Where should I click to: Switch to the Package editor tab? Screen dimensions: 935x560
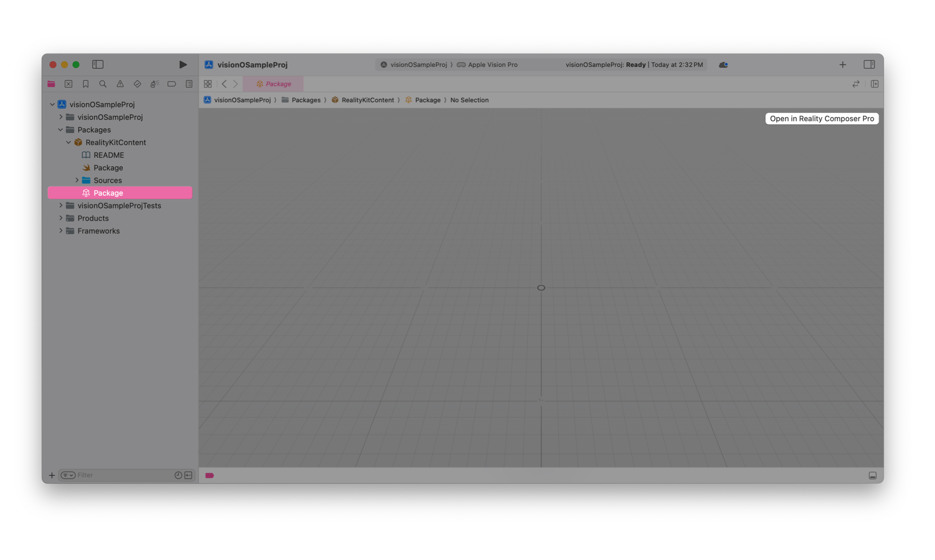tap(273, 84)
